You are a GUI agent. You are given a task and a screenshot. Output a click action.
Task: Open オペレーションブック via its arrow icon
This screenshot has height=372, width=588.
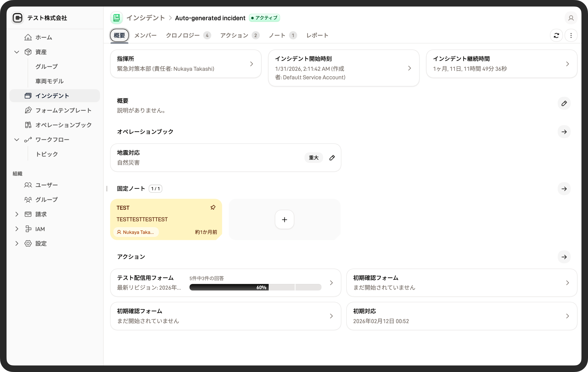click(564, 132)
